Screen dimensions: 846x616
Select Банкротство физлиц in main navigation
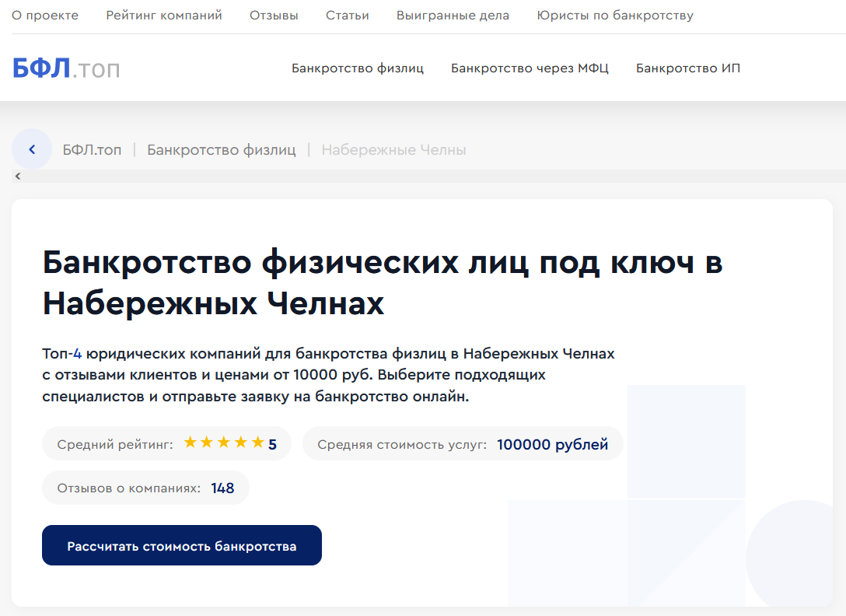pyautogui.click(x=358, y=68)
